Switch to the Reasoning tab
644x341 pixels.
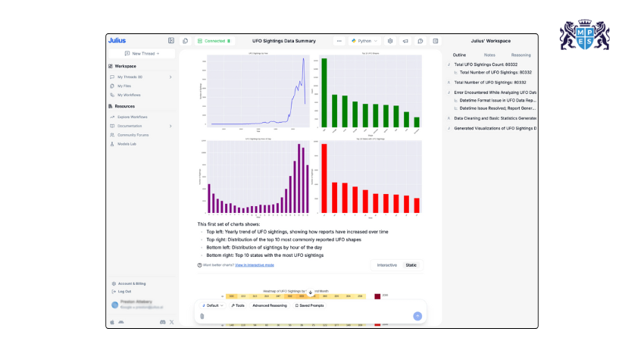coord(521,55)
